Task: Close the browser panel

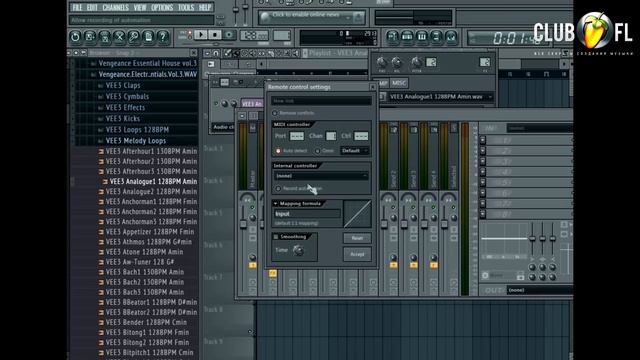Action: tap(193, 53)
